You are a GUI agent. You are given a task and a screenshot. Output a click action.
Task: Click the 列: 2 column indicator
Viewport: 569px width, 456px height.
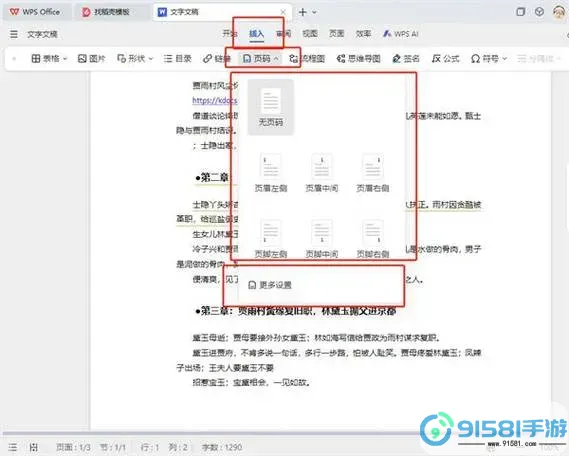coord(178,447)
